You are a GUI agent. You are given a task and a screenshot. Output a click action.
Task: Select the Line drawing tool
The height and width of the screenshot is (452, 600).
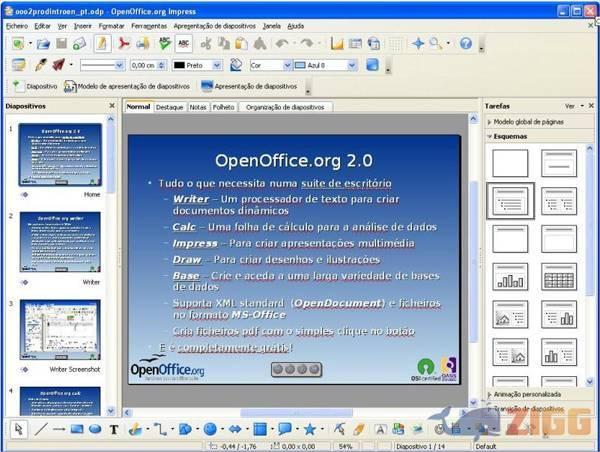click(x=40, y=429)
